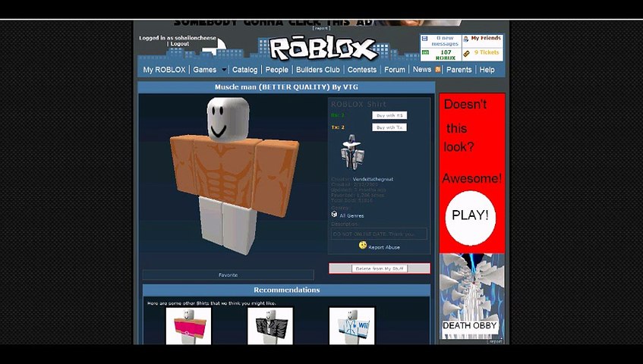The width and height of the screenshot is (643, 364).
Task: Visit the Forum link
Action: click(x=395, y=70)
